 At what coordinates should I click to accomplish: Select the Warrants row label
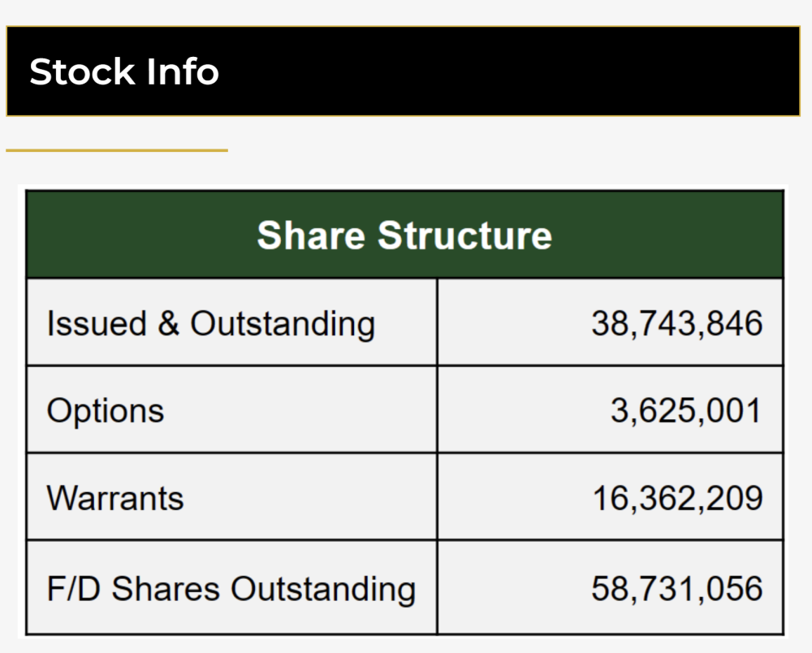click(x=115, y=498)
